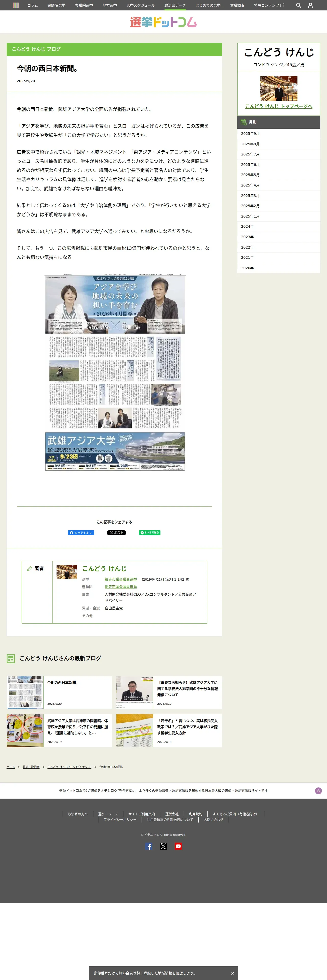Select 2025年6月 archive
This screenshot has height=980, width=327.
pyautogui.click(x=279, y=165)
